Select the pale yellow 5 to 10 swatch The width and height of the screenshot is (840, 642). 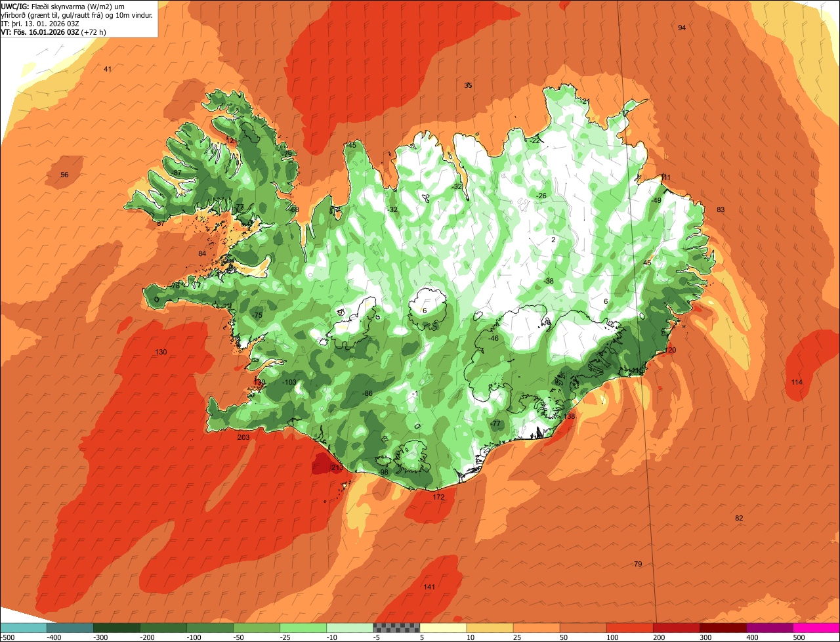pos(443,628)
